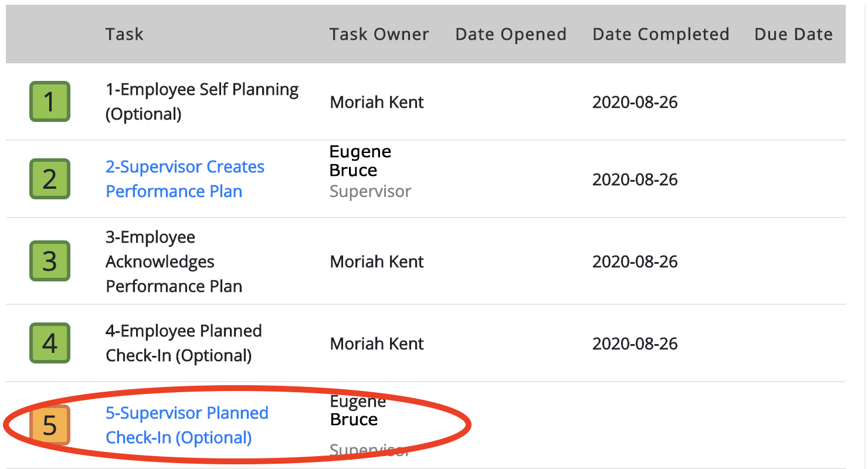Click the Due Date column header
Screen dimensions: 868x469
[794, 34]
